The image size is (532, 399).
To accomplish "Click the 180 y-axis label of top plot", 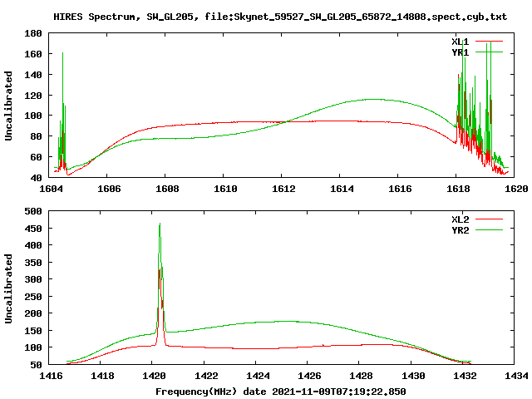I will point(33,33).
